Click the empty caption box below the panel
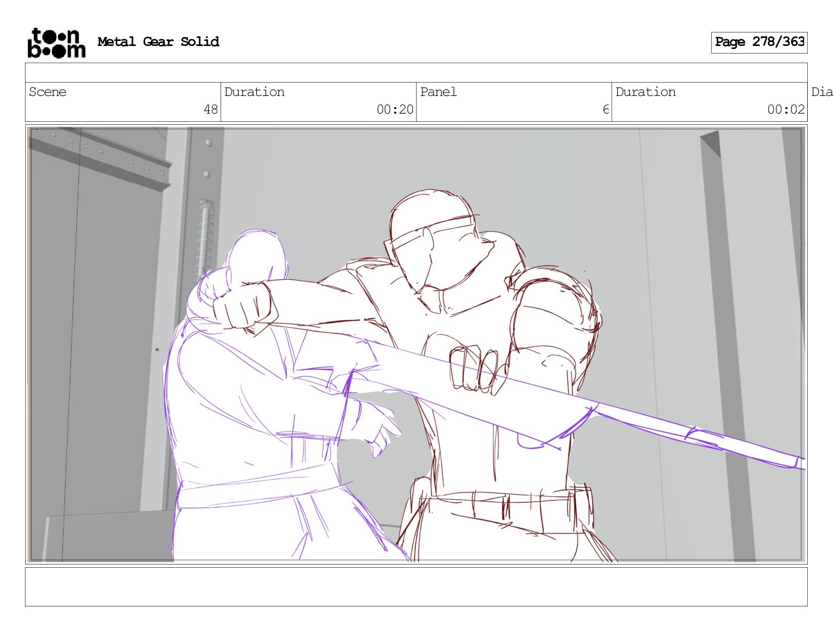The image size is (834, 644). click(x=416, y=587)
